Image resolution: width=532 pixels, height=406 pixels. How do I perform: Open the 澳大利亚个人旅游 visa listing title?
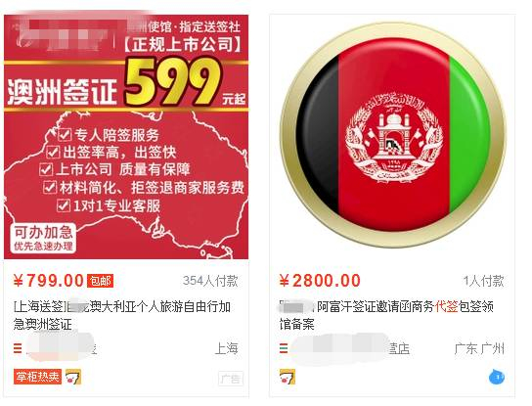coord(122,315)
